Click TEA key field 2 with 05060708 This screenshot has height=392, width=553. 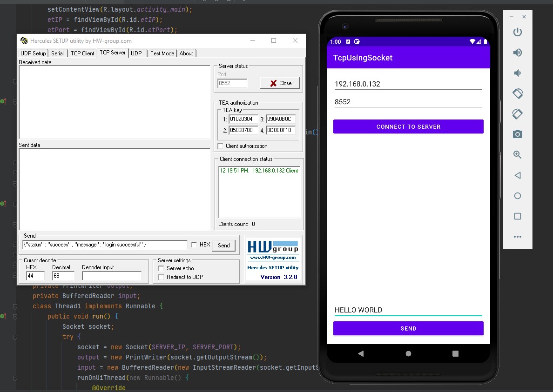[x=243, y=130]
